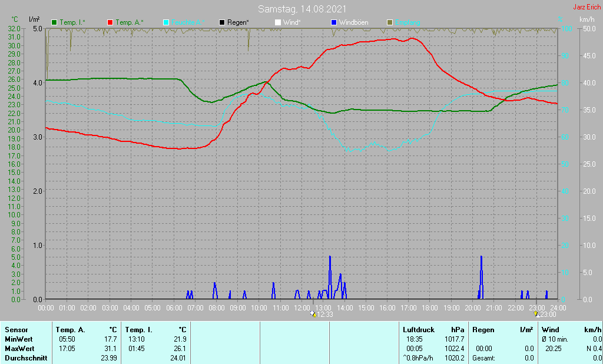Click the '32.0' value on the °C axis
This screenshot has width=603, height=364.
[14, 28]
